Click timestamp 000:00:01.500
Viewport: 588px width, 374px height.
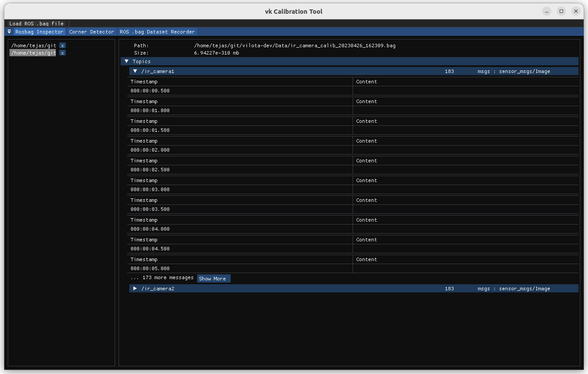(x=150, y=130)
